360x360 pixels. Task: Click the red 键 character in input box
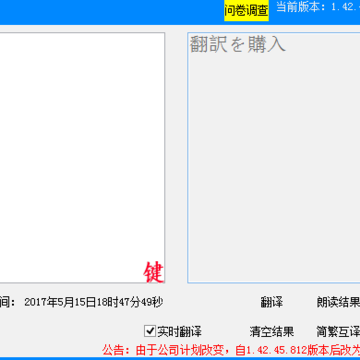153,272
